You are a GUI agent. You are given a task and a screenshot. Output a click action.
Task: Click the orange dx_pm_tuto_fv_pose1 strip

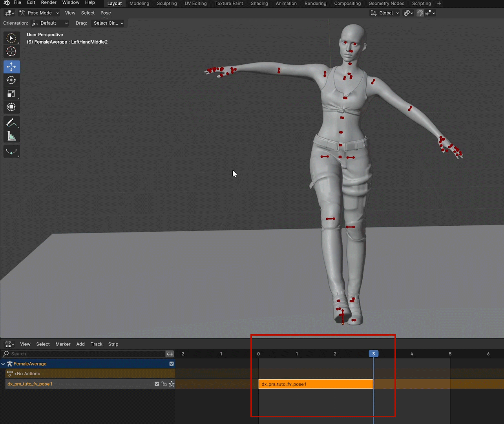click(x=315, y=384)
